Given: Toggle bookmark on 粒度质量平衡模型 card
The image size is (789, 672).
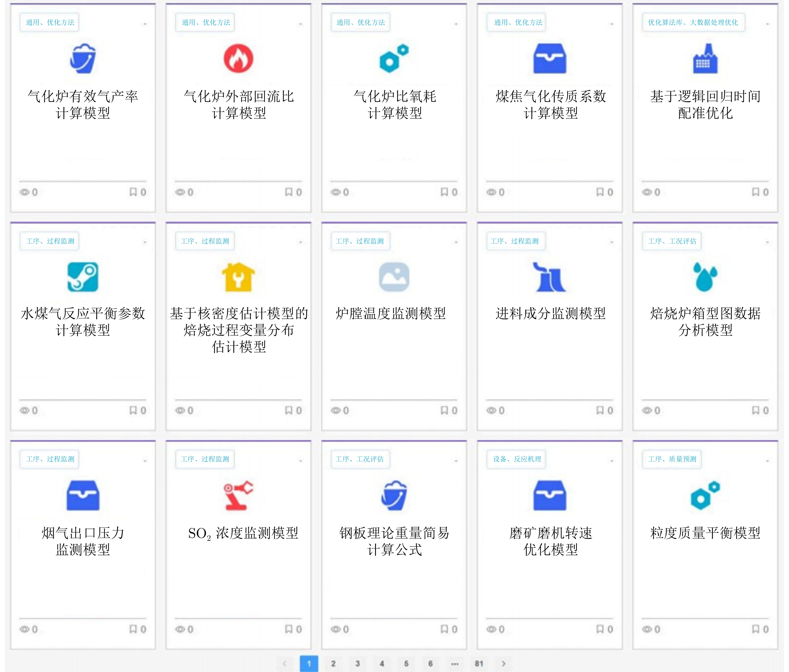Looking at the screenshot, I should pos(755,629).
